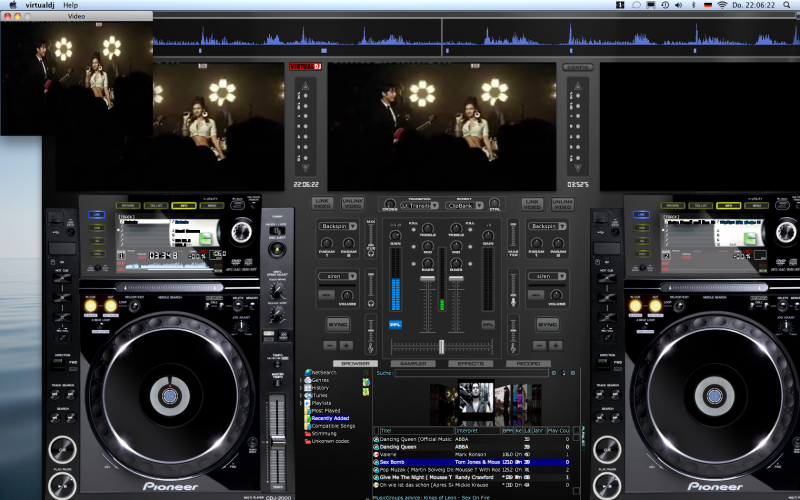Select the Playlists folder icon

point(308,402)
